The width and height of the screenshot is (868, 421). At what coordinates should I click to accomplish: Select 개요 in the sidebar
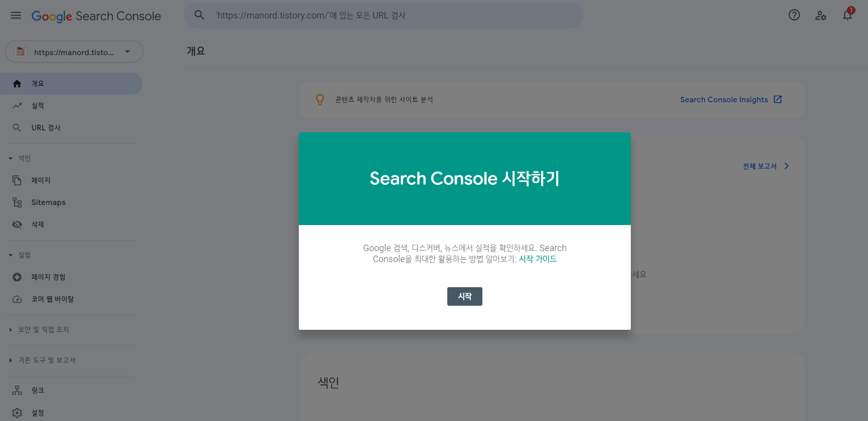71,84
